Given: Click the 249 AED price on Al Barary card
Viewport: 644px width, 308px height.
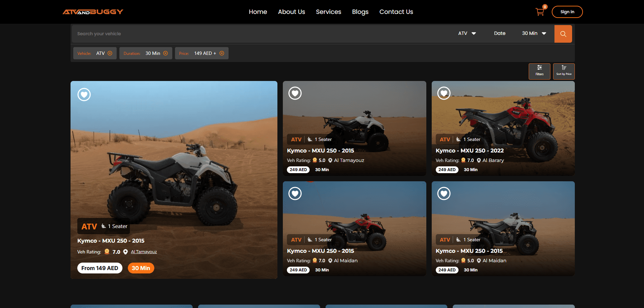Looking at the screenshot, I should pyautogui.click(x=447, y=170).
